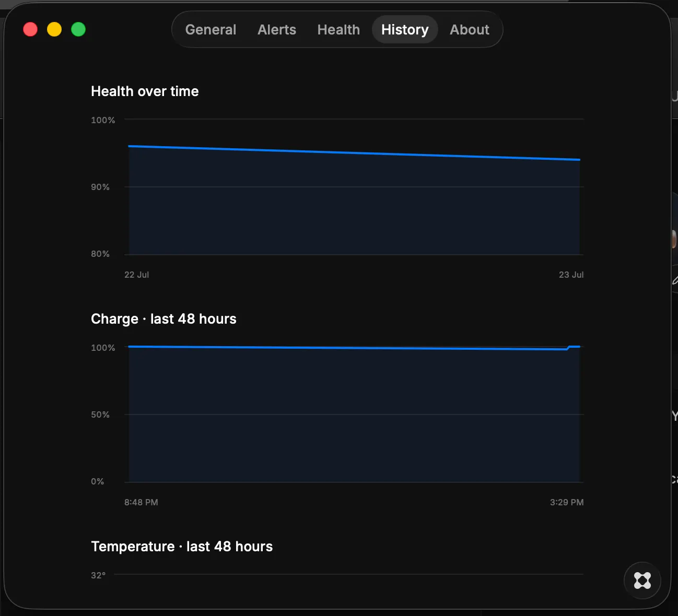The width and height of the screenshot is (678, 616).
Task: Click the '50%' label on charge chart
Action: (x=100, y=414)
